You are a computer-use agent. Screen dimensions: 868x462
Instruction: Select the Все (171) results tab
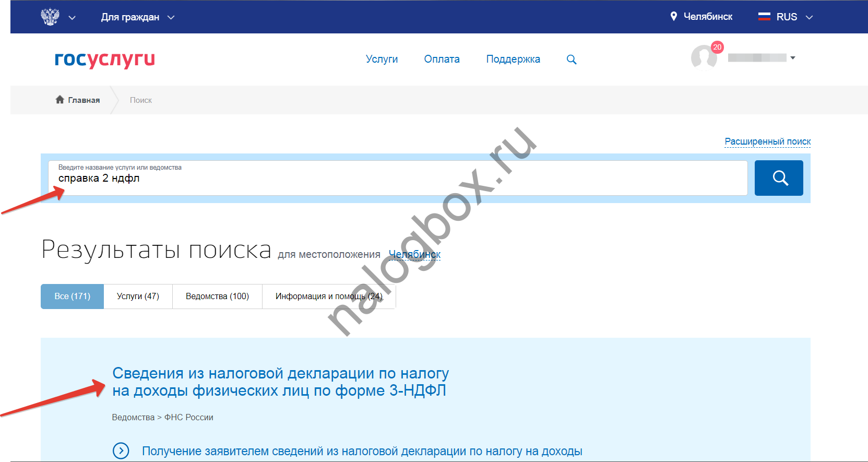click(x=72, y=296)
